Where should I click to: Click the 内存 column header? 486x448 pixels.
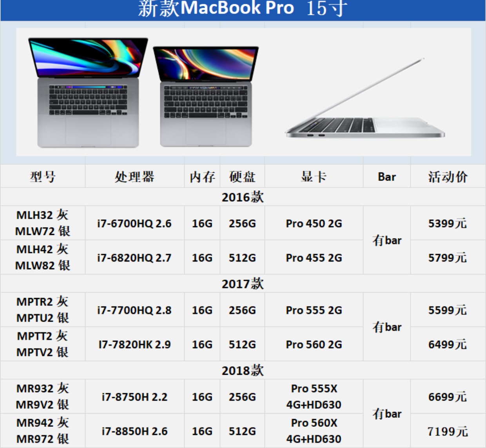point(202,177)
